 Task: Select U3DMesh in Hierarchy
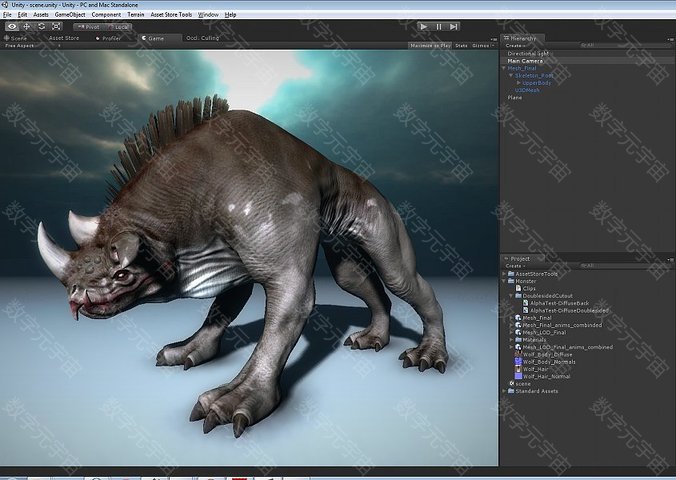pyautogui.click(x=527, y=90)
